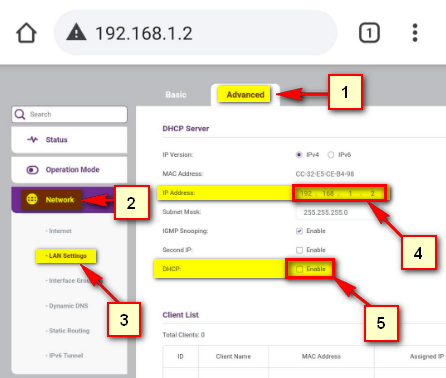The image size is (446, 378).
Task: Click the address bar showing 192.168.1.2
Action: click(x=196, y=33)
